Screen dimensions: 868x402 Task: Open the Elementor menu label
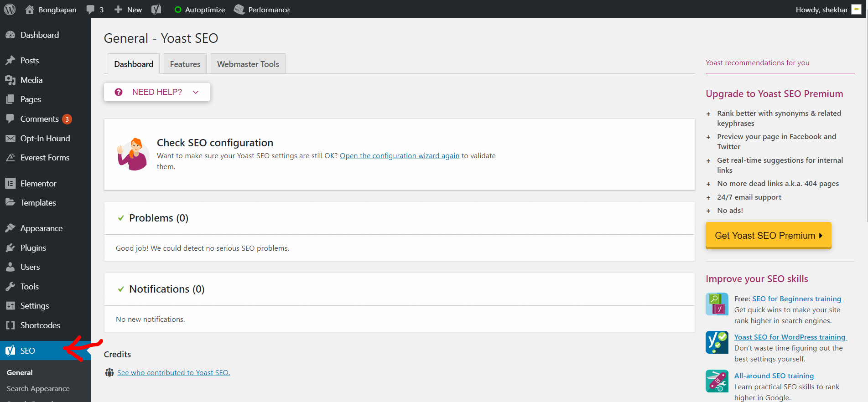(38, 184)
